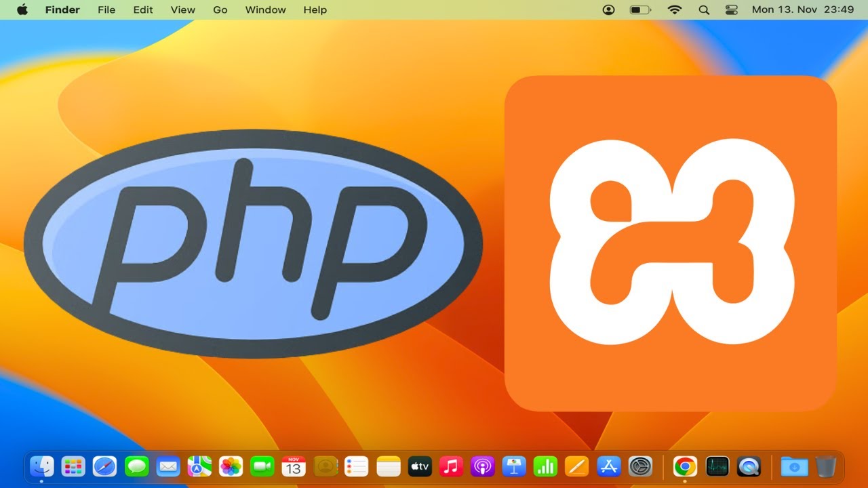This screenshot has width=868, height=488.
Task: Open the Finder menu
Action: (x=62, y=10)
